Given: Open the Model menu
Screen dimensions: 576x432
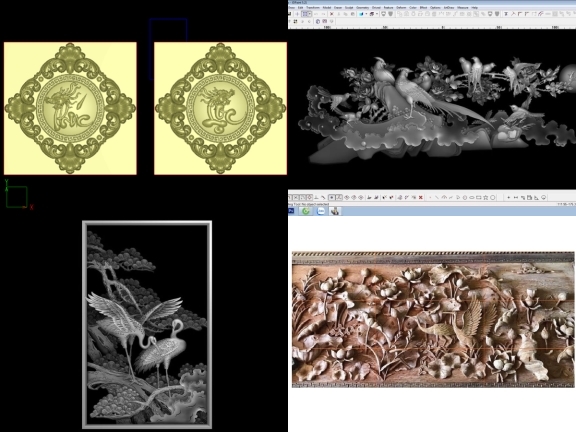Looking at the screenshot, I should point(327,7).
